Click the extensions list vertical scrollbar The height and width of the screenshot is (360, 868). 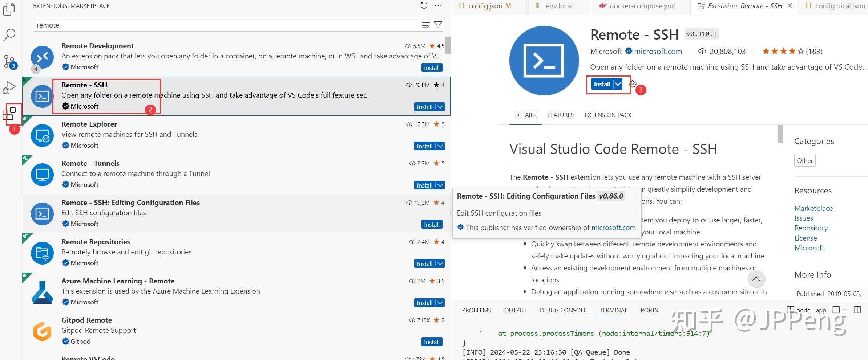[448, 45]
